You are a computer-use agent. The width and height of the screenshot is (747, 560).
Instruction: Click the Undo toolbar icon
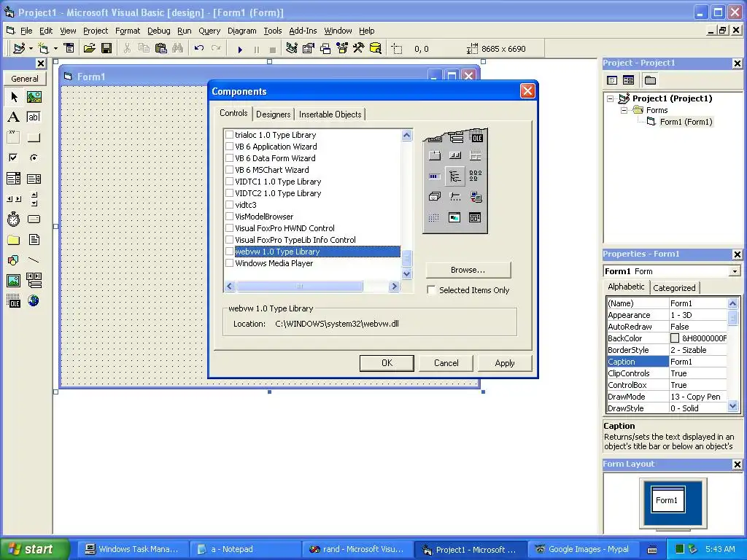[199, 49]
